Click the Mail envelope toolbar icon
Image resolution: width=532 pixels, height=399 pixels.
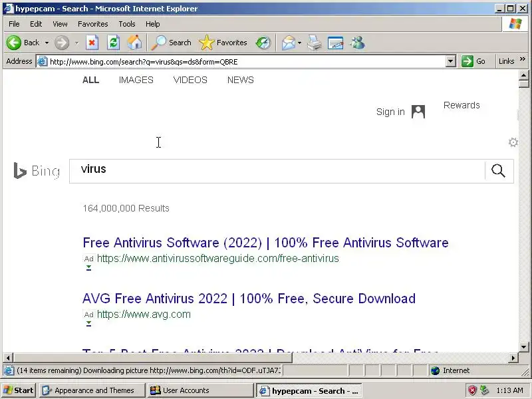pos(289,43)
